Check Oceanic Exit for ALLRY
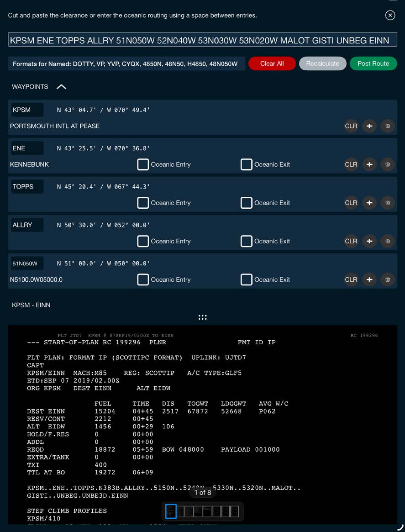Image resolution: width=405 pixels, height=532 pixels. click(x=246, y=241)
